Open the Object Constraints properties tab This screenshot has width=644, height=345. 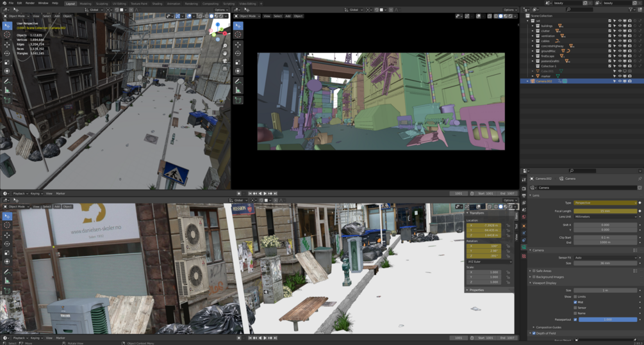[x=524, y=240]
